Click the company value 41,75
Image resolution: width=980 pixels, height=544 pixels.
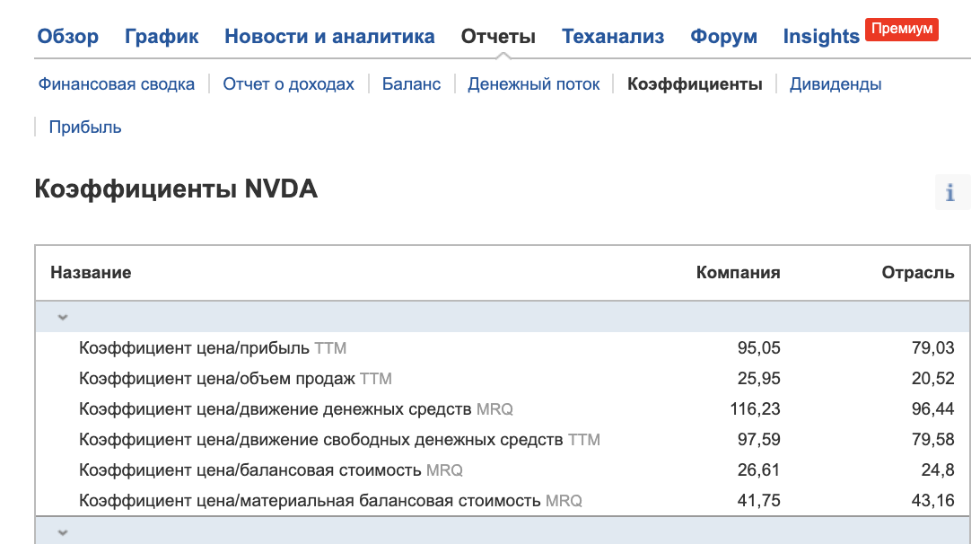(x=758, y=501)
